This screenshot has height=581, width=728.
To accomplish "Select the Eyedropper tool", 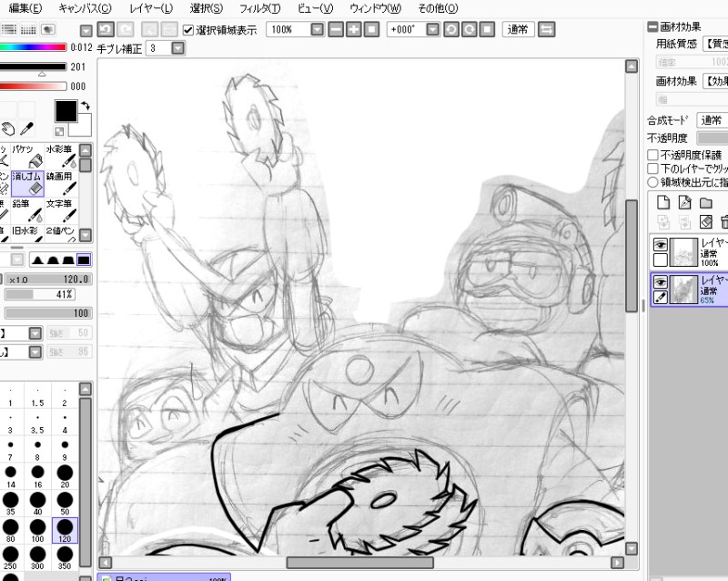I will [x=26, y=129].
